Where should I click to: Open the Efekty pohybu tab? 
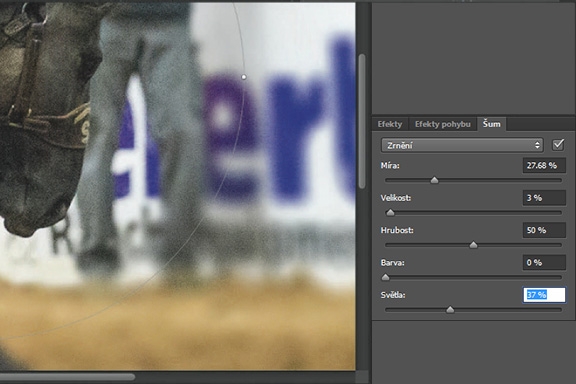click(x=443, y=124)
